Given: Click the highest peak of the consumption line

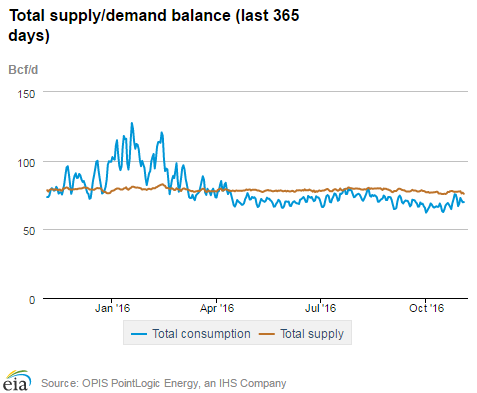Looking at the screenshot, I should pyautogui.click(x=132, y=123).
